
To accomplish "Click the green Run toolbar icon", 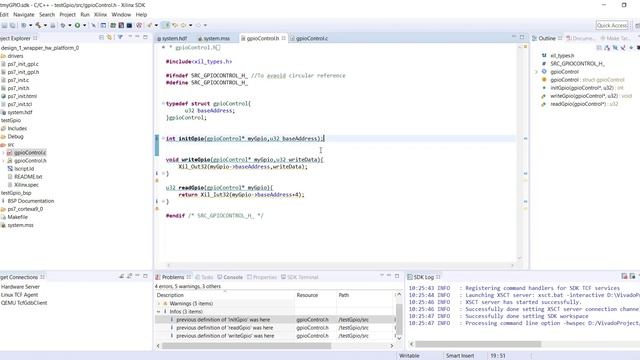I will 77,25.
